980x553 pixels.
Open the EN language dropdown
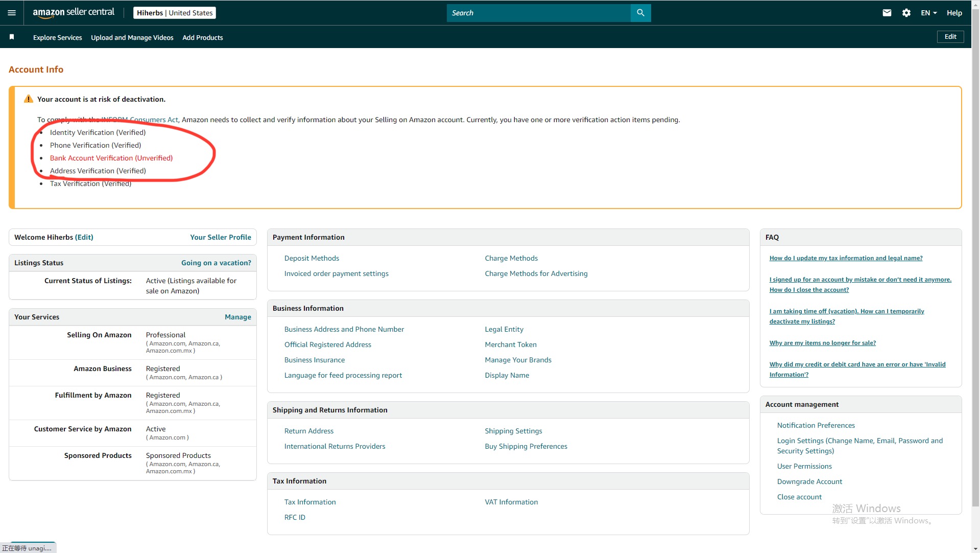[929, 13]
